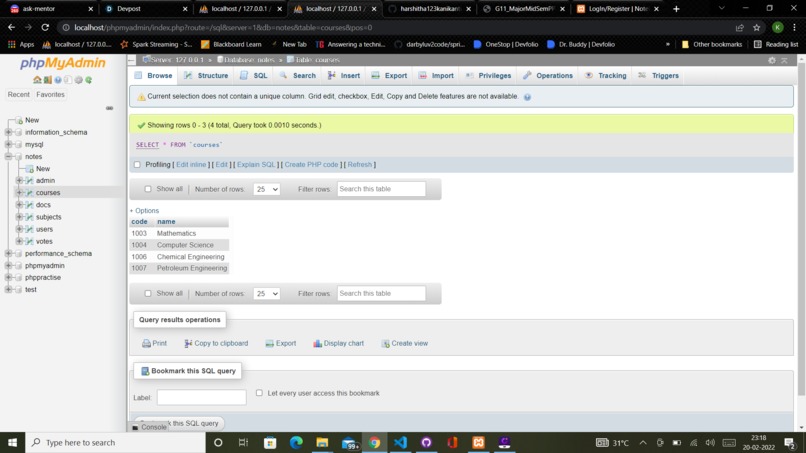The height and width of the screenshot is (453, 806).
Task: Open Visual Studio Code from taskbar
Action: (x=400, y=443)
